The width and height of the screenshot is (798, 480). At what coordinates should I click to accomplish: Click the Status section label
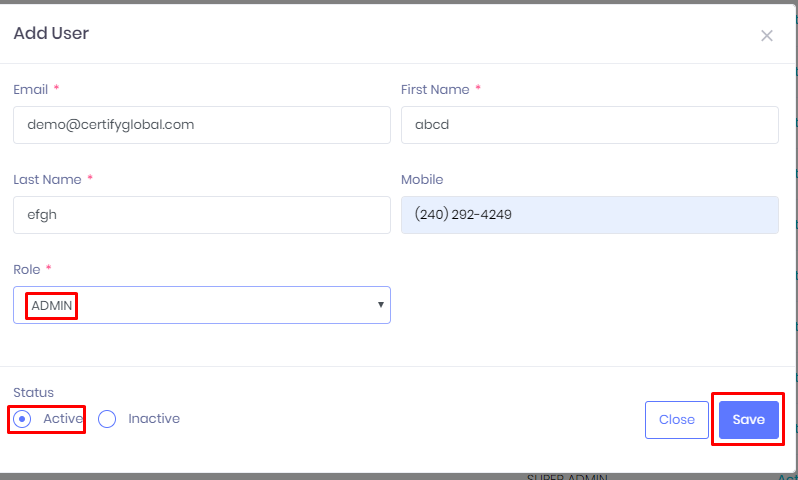click(33, 393)
